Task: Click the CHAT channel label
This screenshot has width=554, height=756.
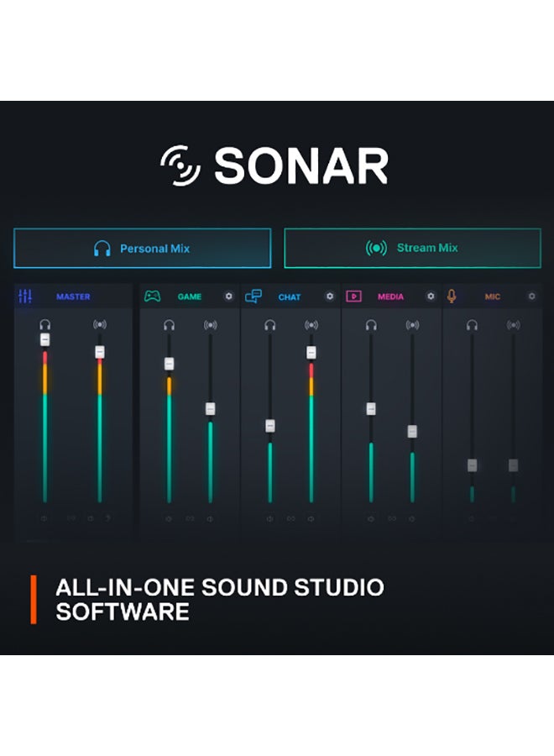Action: (x=290, y=297)
